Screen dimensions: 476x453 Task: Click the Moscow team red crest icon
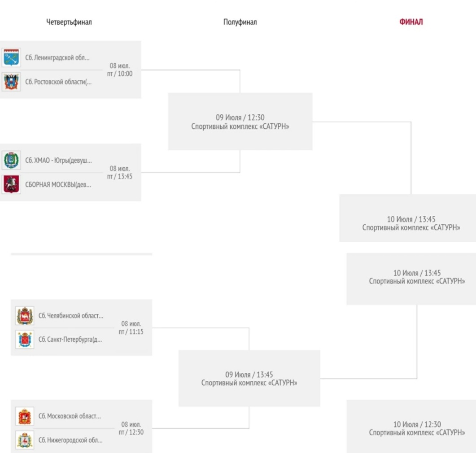tap(11, 184)
